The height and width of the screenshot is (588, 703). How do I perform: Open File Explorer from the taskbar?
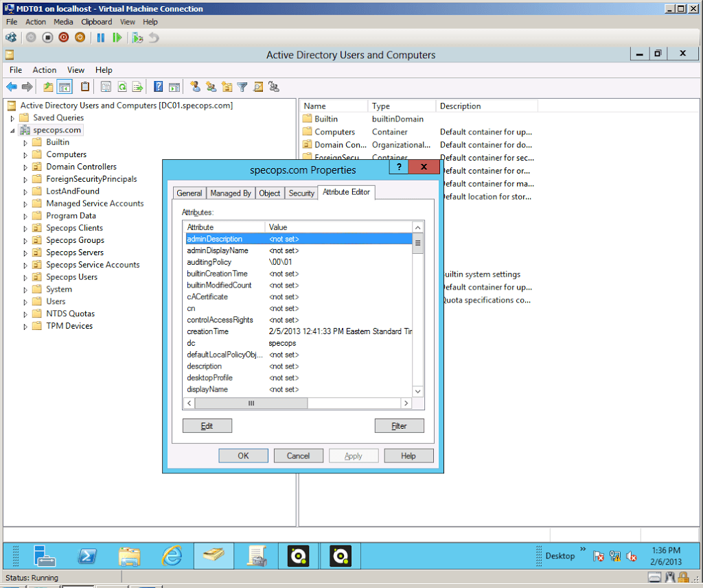(130, 556)
